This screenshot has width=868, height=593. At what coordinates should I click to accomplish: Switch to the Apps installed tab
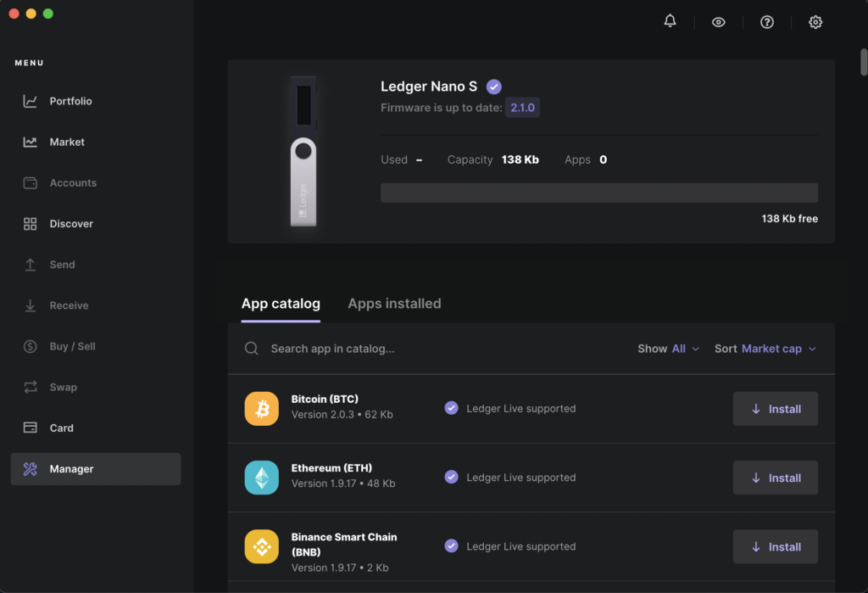394,304
